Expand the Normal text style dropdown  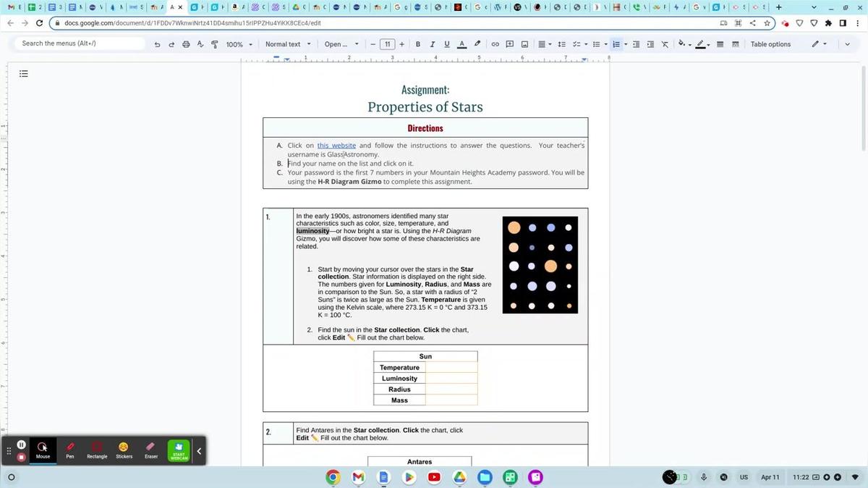(x=286, y=44)
